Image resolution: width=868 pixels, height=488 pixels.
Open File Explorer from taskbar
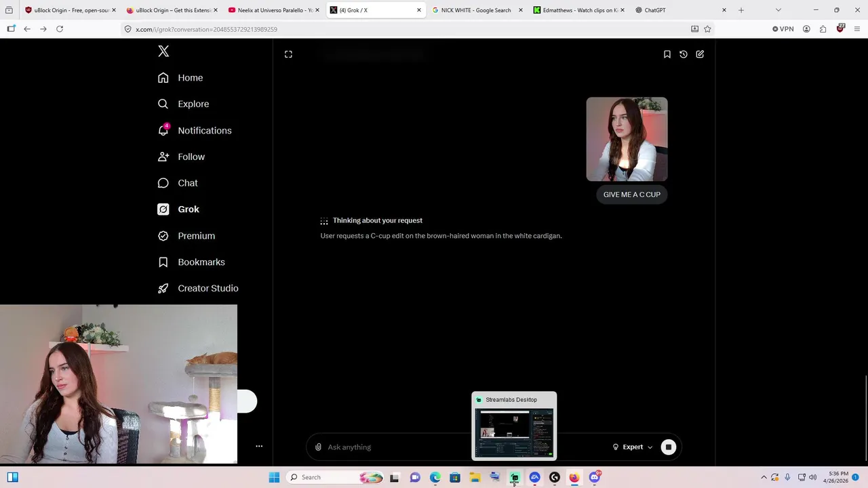[475, 477]
